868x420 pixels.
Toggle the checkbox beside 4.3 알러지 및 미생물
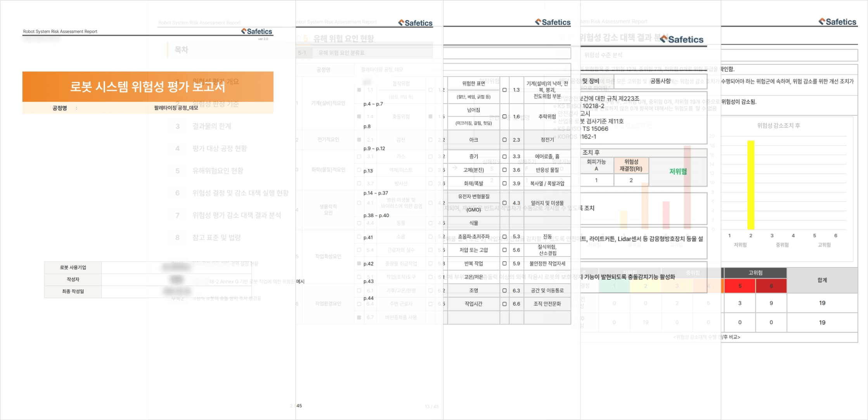(x=504, y=203)
